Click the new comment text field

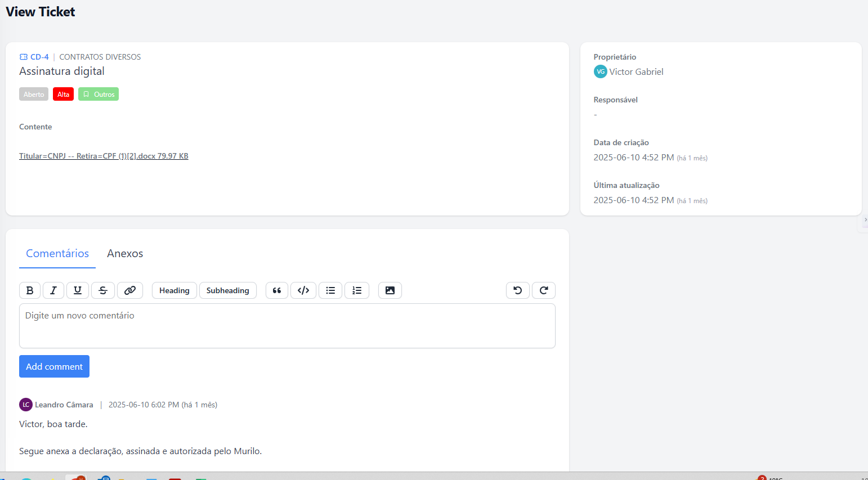pos(287,326)
